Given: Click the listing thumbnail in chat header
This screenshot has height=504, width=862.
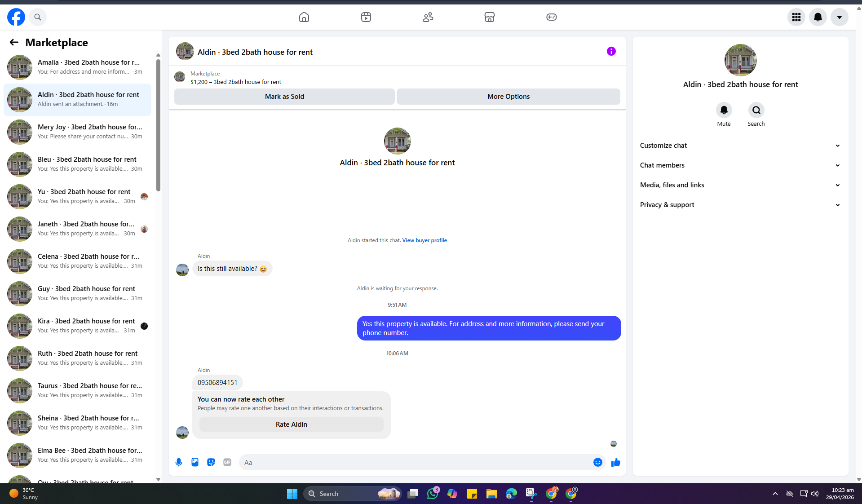Looking at the screenshot, I should [x=185, y=51].
